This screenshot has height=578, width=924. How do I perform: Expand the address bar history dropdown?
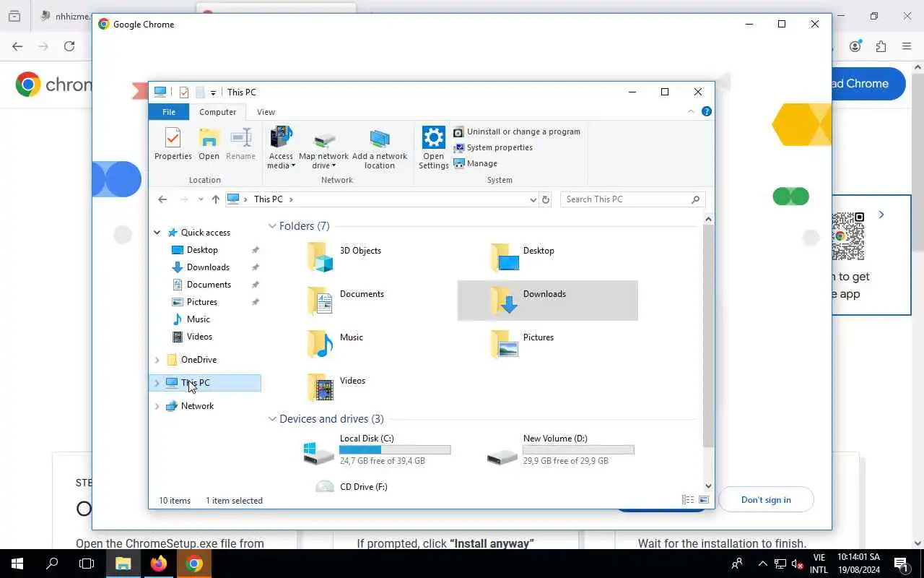click(x=533, y=199)
